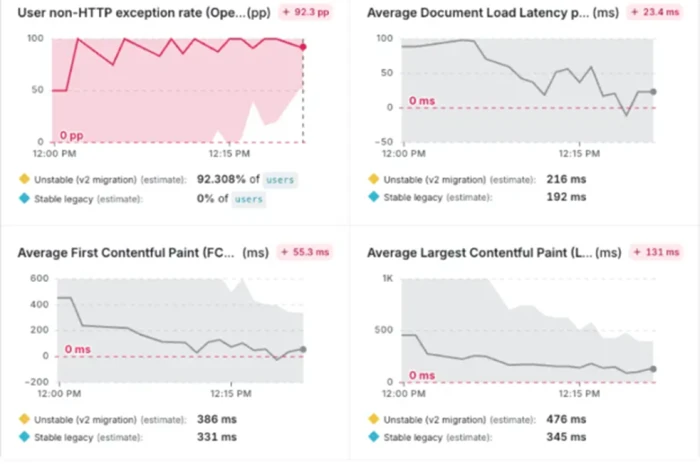Select the red endpoint marker on exception rate chart

[x=303, y=47]
